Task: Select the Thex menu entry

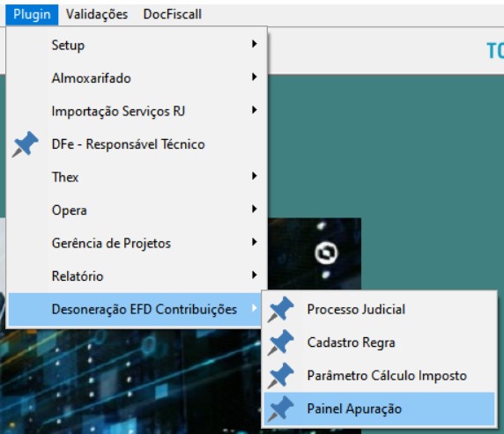Action: (x=137, y=177)
